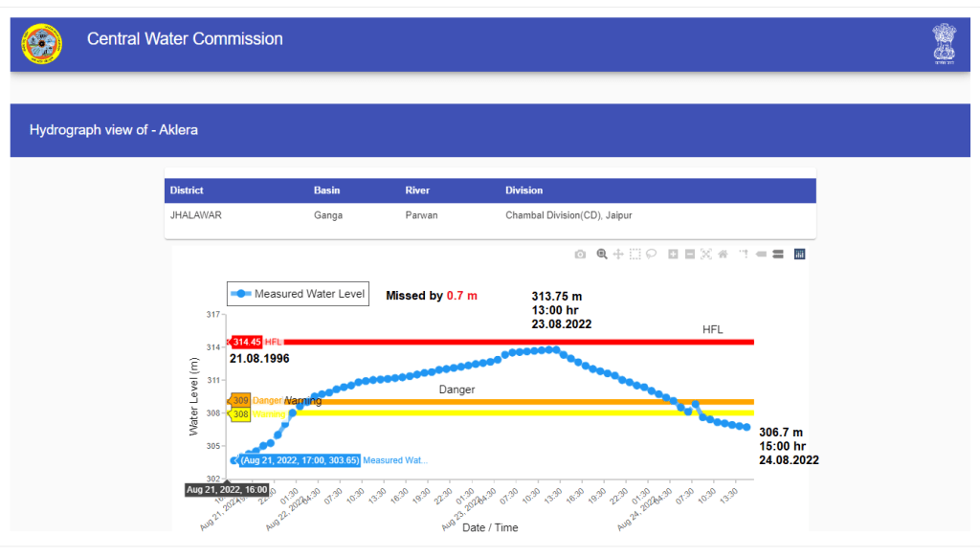The image size is (980, 557).
Task: Click the camera download plot icon
Action: click(580, 255)
